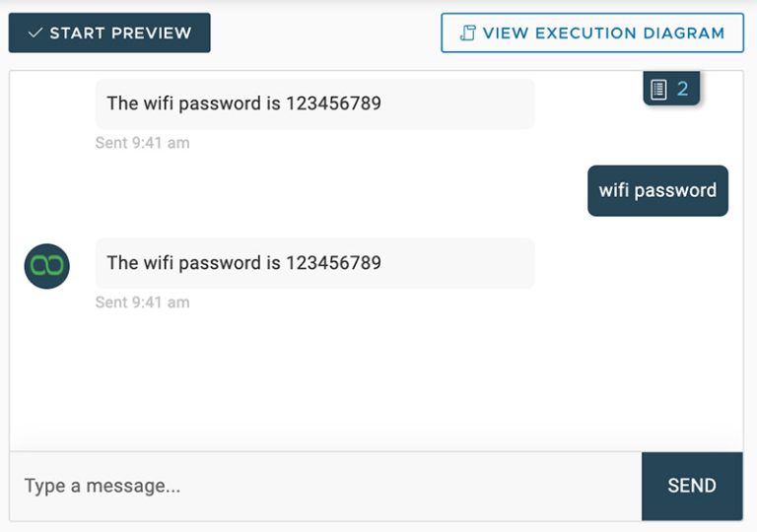Click the digits 123456789 in the lower reply
Viewport: 757px width, 532px height.
(333, 263)
